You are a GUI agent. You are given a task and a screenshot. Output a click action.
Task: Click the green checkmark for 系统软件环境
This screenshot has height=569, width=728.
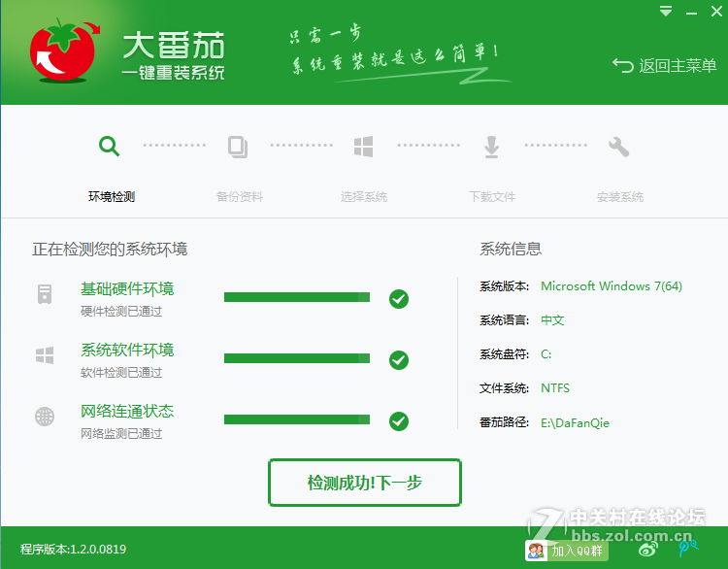(398, 360)
